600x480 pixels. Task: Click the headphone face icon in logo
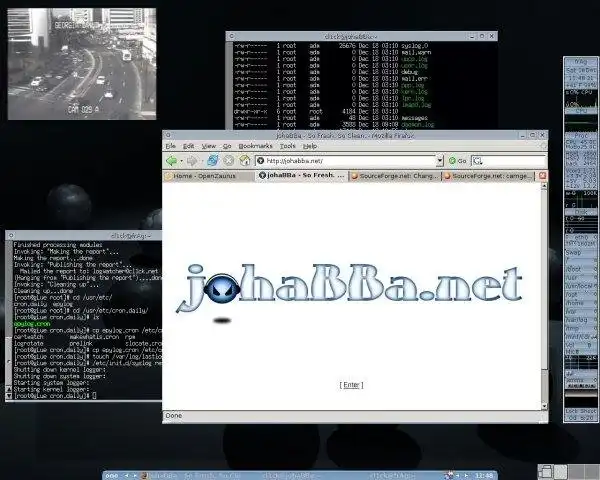[222, 289]
